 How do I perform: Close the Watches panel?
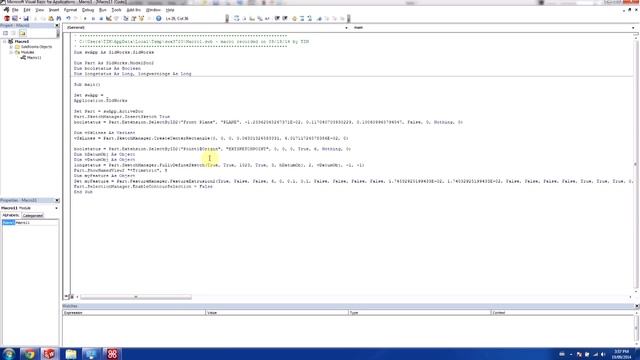pos(637,306)
